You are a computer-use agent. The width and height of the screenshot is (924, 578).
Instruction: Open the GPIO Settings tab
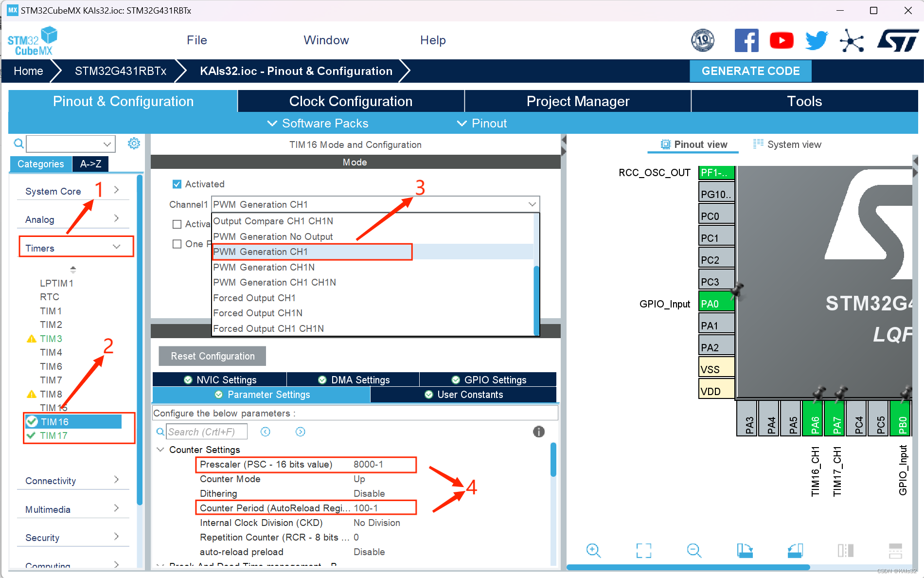click(x=488, y=379)
